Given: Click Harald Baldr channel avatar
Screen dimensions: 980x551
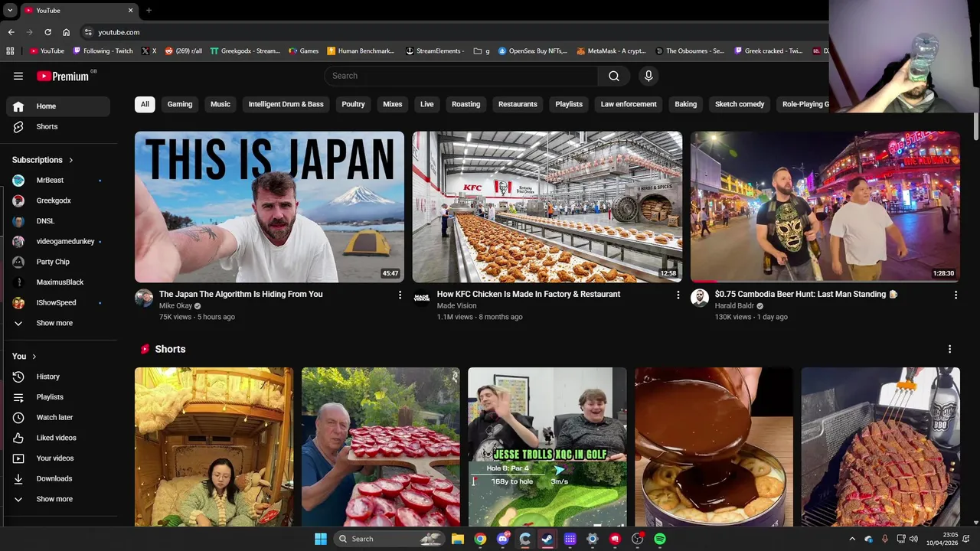Looking at the screenshot, I should click(700, 298).
